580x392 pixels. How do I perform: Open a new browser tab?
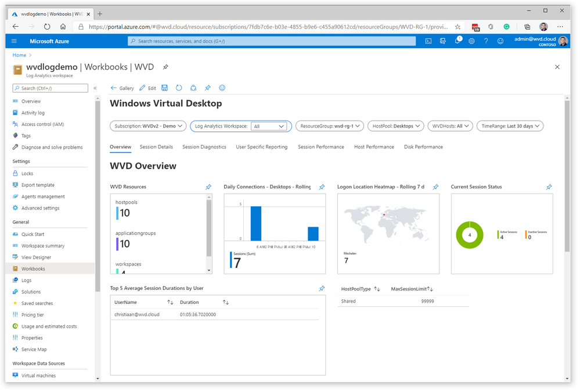pyautogui.click(x=100, y=14)
